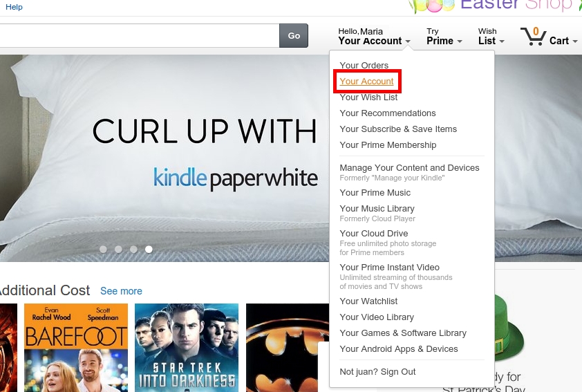Expand the Your Account dropdown in header

click(x=374, y=37)
